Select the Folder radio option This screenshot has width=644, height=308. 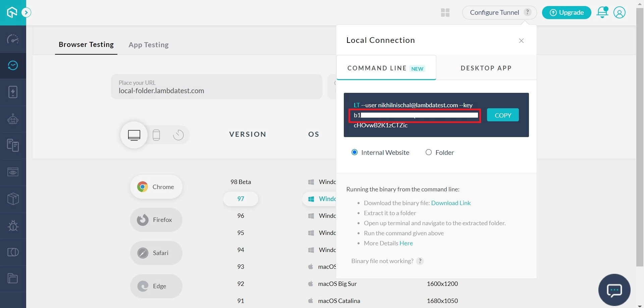pos(429,152)
